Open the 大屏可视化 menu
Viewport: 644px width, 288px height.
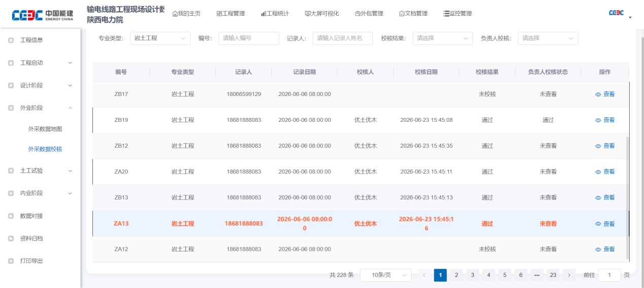322,14
